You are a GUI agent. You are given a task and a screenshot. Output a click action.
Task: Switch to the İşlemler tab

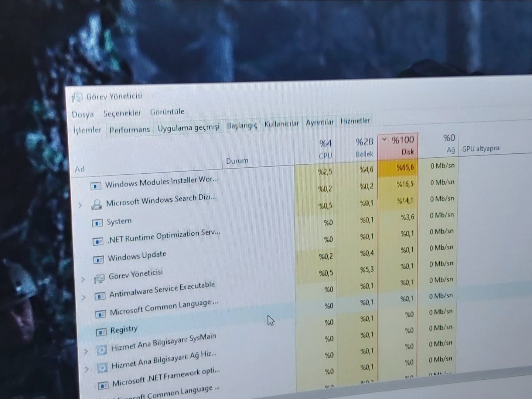(87, 130)
